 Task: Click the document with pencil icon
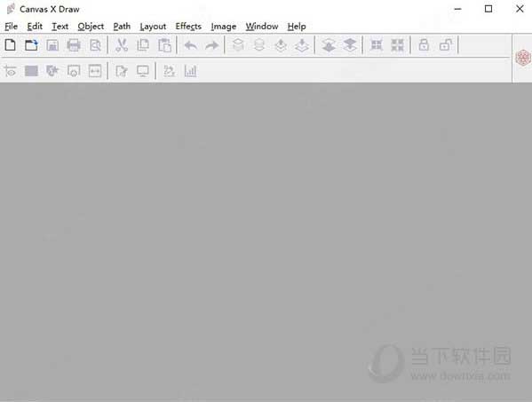tap(122, 71)
